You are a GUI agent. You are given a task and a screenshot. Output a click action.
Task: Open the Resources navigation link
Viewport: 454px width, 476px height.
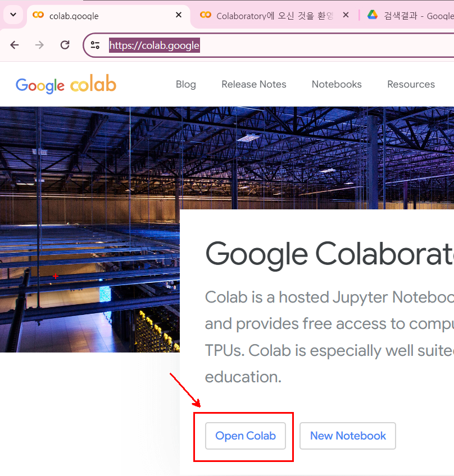pos(411,84)
